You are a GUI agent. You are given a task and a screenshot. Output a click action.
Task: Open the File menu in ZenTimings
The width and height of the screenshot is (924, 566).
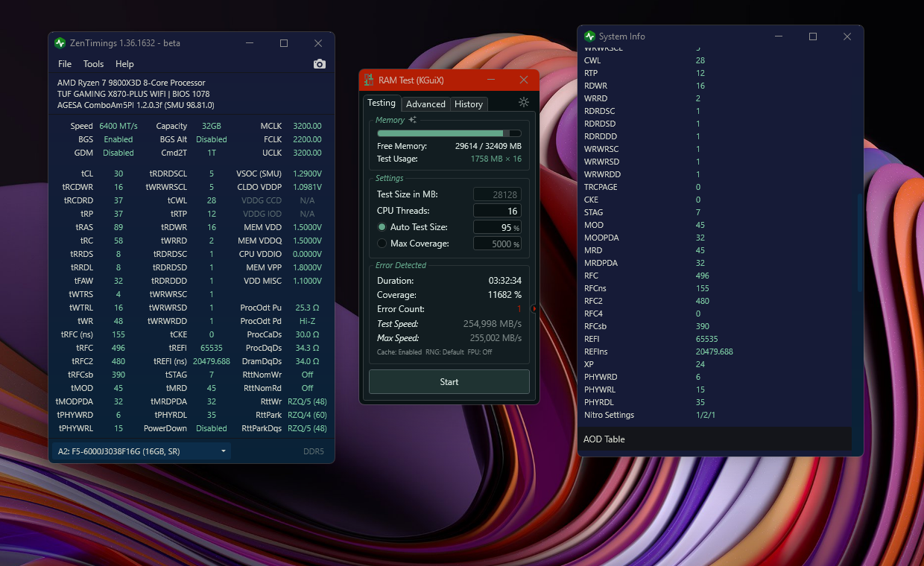pos(65,64)
